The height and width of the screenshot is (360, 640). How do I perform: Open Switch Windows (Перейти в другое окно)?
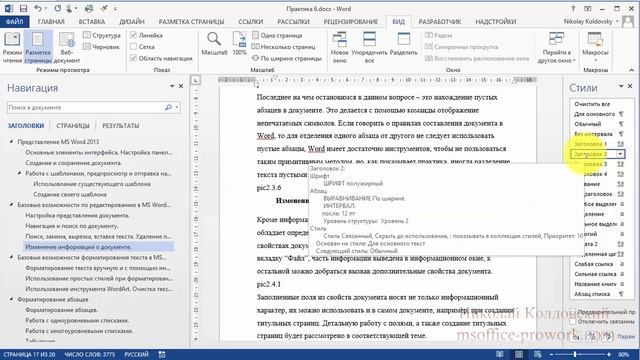point(556,47)
